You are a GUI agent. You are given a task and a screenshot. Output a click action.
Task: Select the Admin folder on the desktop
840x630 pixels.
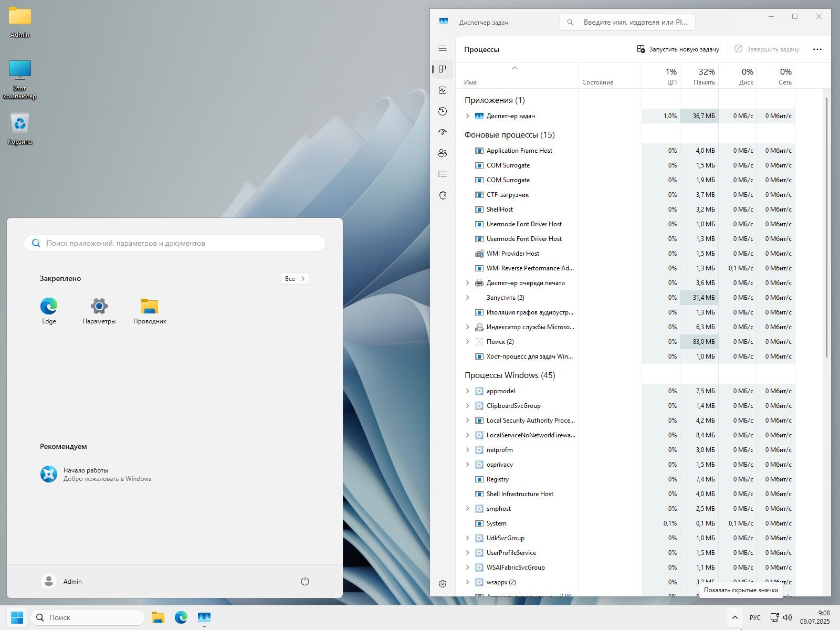(x=20, y=23)
